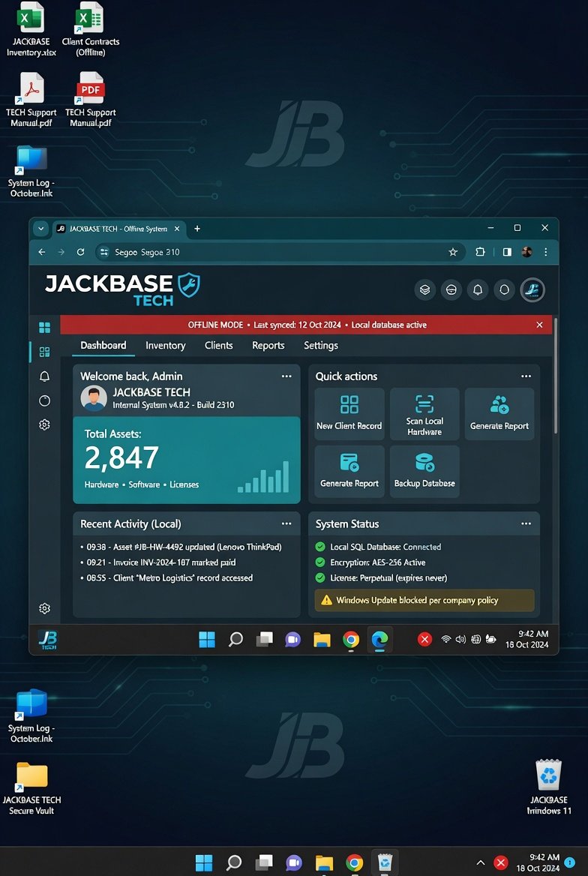The image size is (588, 876).
Task: Open File Explorer in bottom desktop taskbar
Action: 324,862
